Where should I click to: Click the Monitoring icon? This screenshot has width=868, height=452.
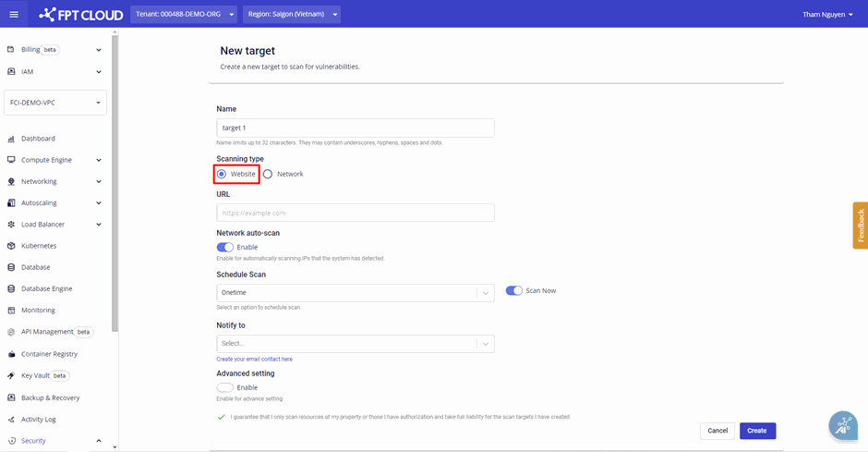[10, 311]
